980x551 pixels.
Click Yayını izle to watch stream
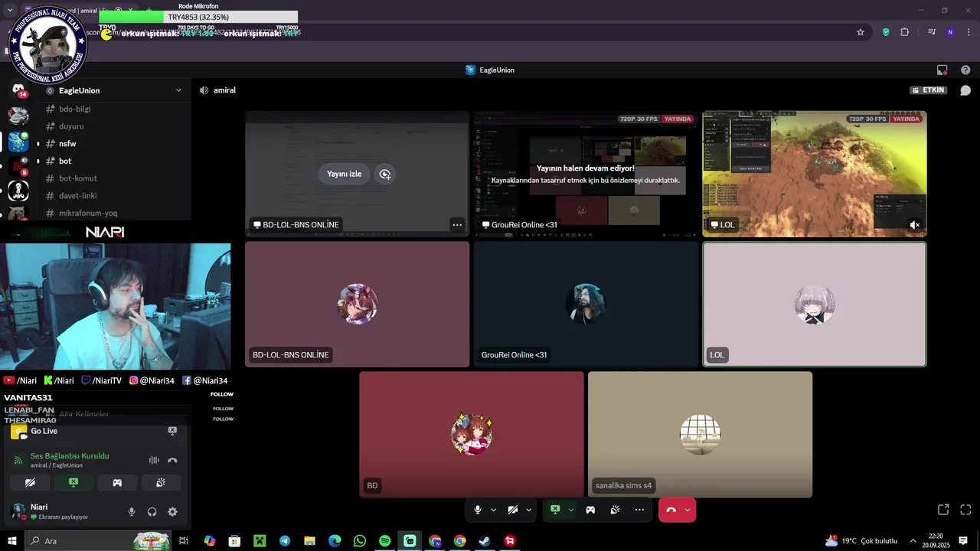tap(344, 174)
